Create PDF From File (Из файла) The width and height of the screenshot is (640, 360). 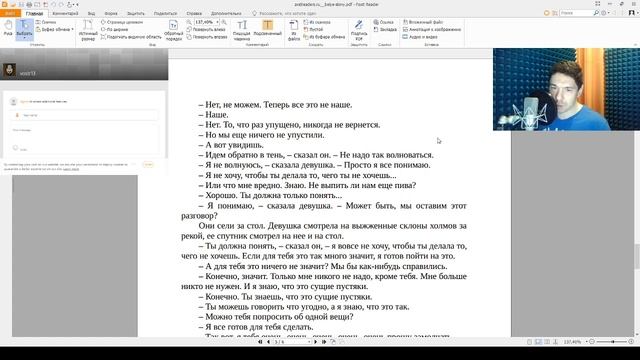(294, 30)
